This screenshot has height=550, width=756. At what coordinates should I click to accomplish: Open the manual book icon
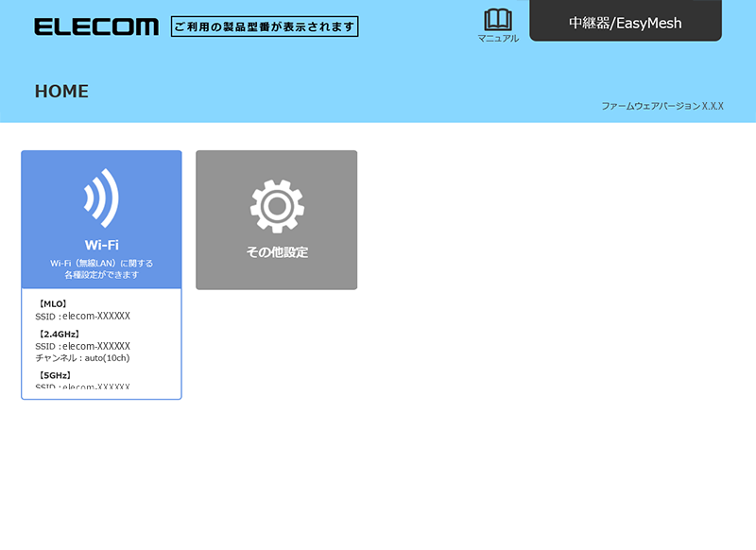click(x=498, y=20)
